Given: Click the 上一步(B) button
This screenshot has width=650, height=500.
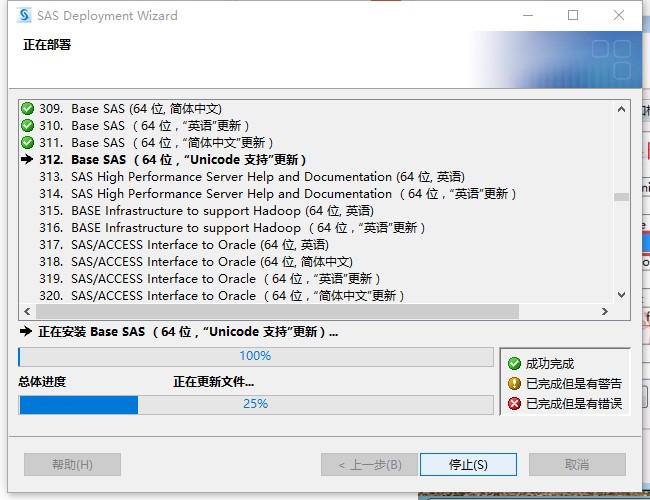Looking at the screenshot, I should 369,464.
